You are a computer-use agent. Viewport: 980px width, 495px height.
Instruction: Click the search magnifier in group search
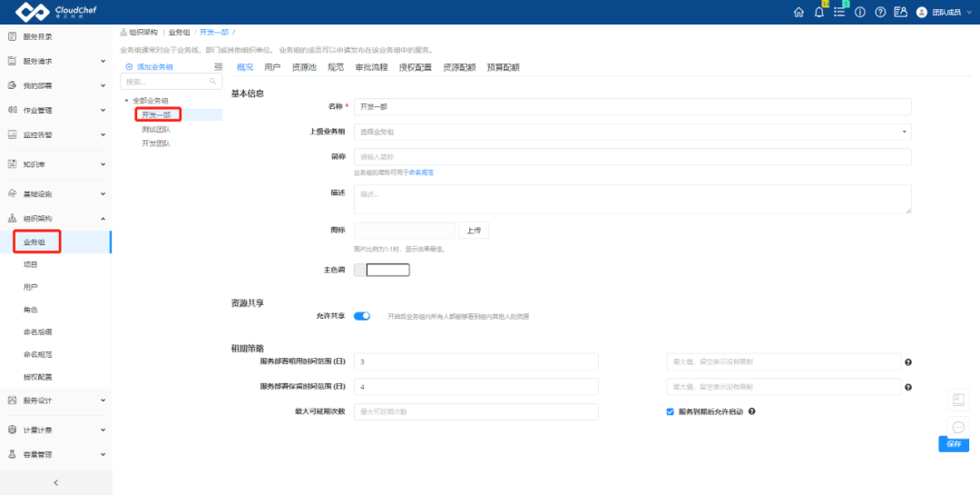212,82
